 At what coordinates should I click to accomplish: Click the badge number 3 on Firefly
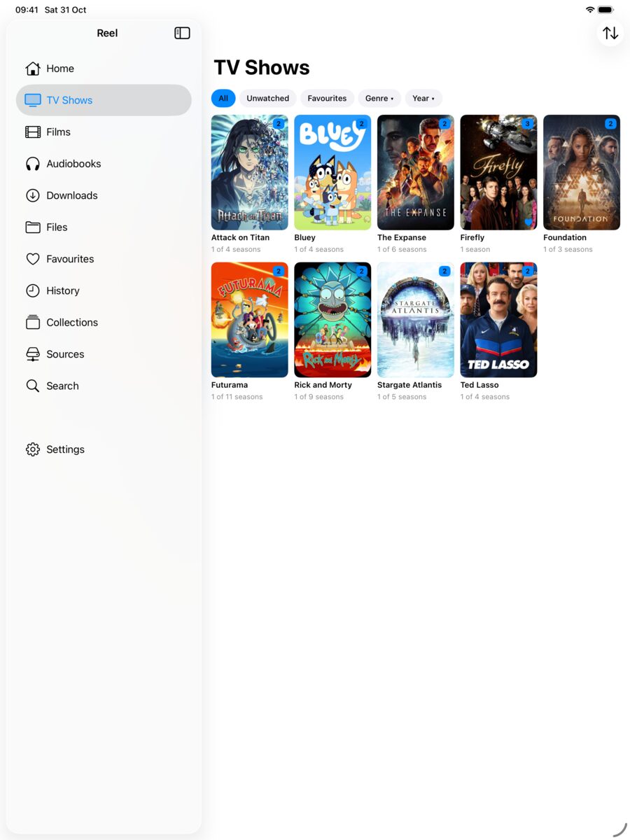tap(528, 124)
